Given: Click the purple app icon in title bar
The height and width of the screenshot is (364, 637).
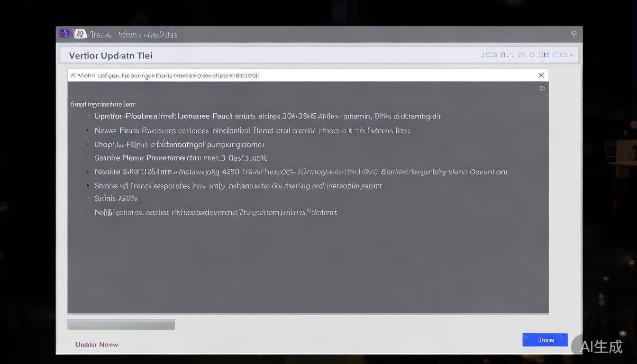Looking at the screenshot, I should click(64, 34).
